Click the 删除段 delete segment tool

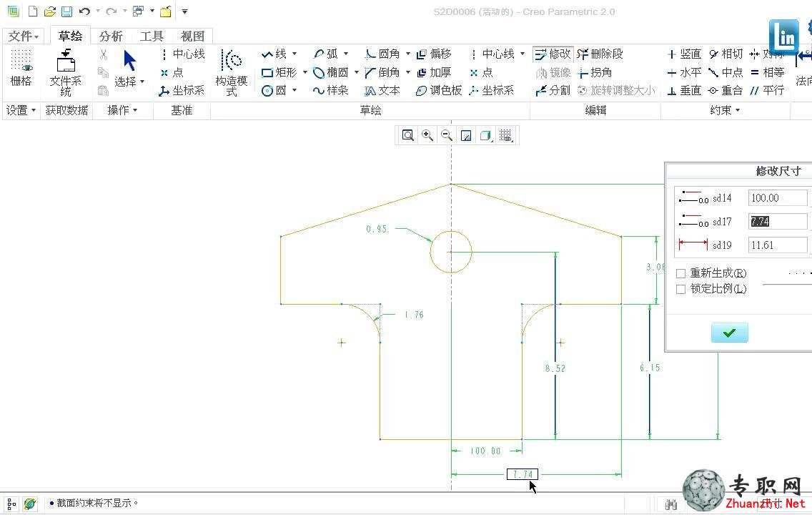click(x=600, y=54)
